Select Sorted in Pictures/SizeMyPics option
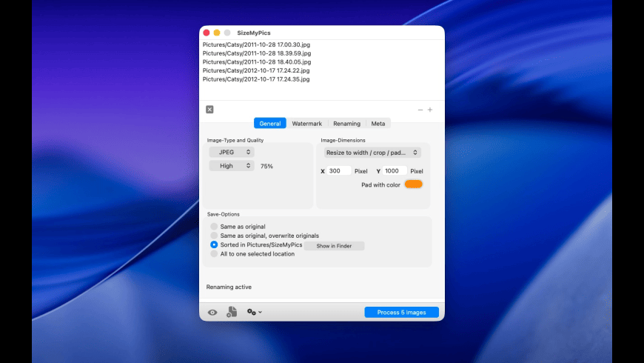644x363 pixels. [x=214, y=244]
